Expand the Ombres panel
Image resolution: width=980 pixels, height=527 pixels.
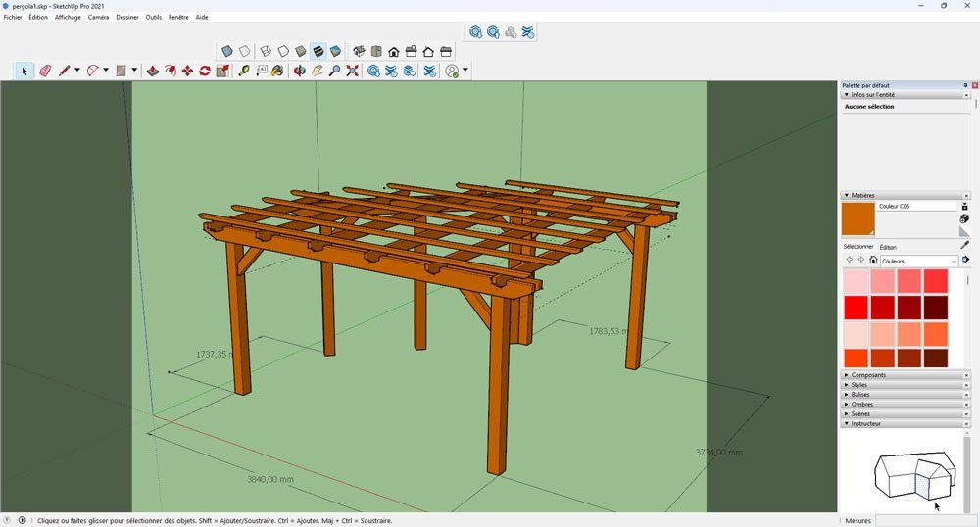pos(847,405)
